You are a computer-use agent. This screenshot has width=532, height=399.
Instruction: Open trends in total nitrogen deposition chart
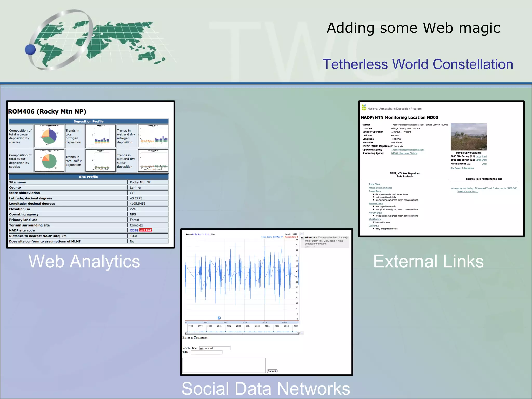101,136
